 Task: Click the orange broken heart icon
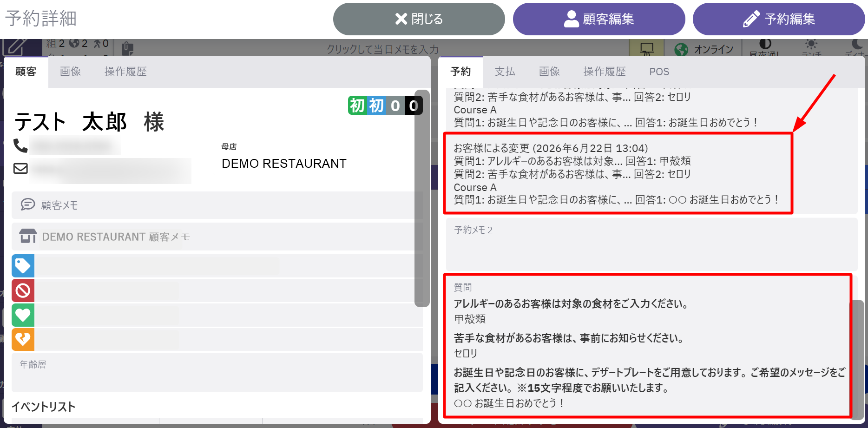[23, 340]
